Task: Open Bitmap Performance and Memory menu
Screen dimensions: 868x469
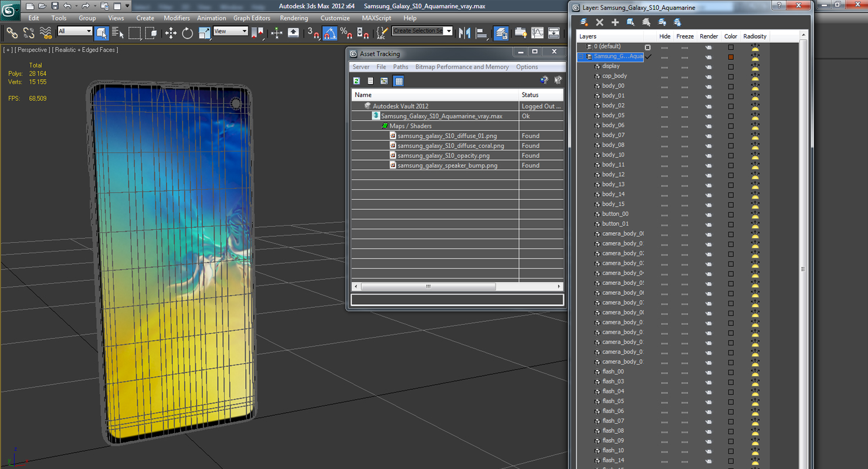Action: tap(462, 67)
